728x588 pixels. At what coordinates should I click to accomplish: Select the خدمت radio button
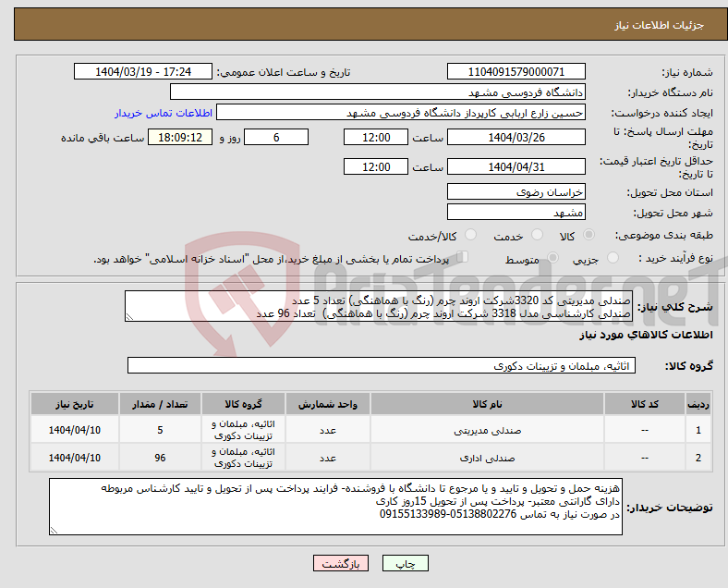click(537, 235)
